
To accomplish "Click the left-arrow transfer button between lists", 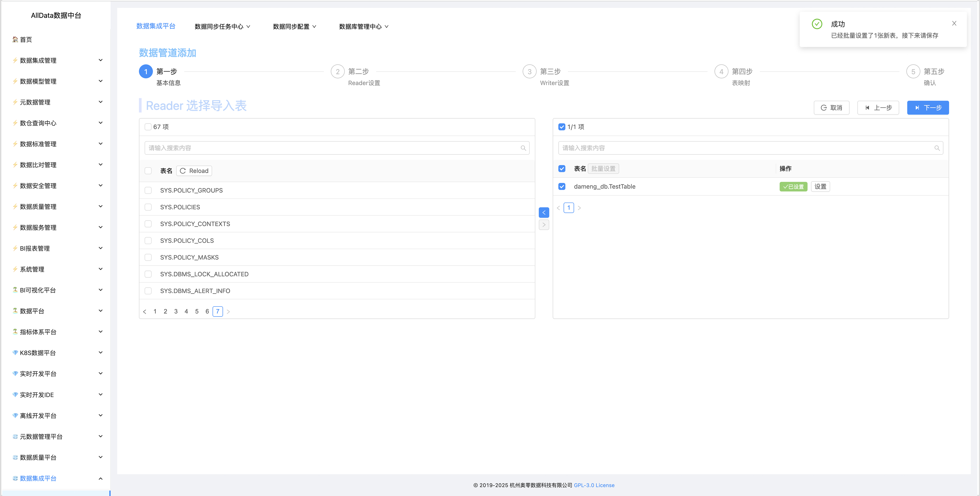I will pyautogui.click(x=544, y=212).
